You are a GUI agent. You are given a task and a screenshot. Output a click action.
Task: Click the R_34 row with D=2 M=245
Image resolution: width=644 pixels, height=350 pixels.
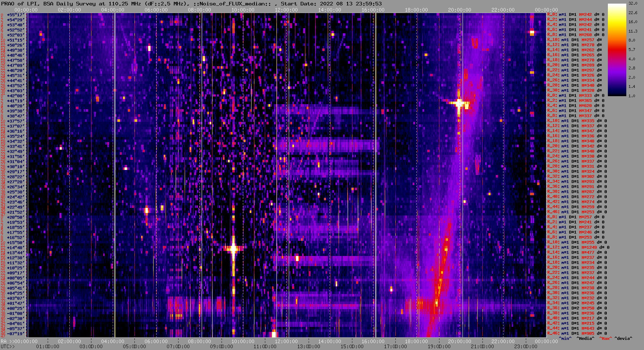click(576, 303)
